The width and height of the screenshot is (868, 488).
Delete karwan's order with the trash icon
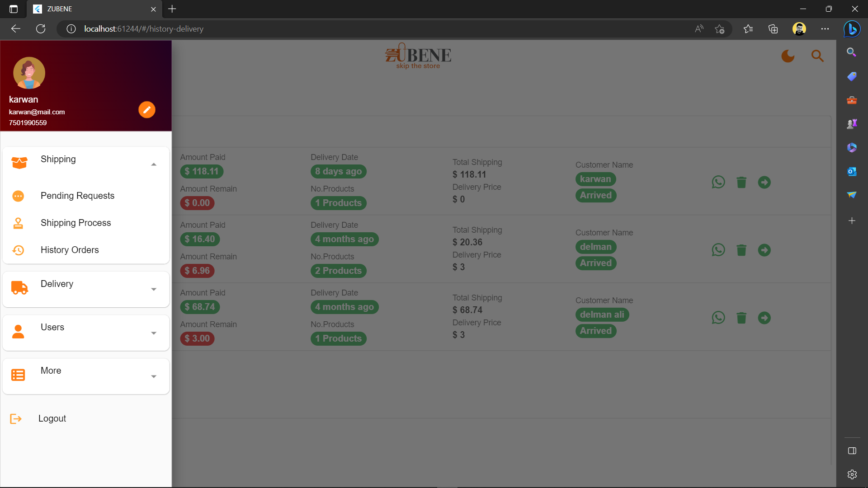pos(741,183)
